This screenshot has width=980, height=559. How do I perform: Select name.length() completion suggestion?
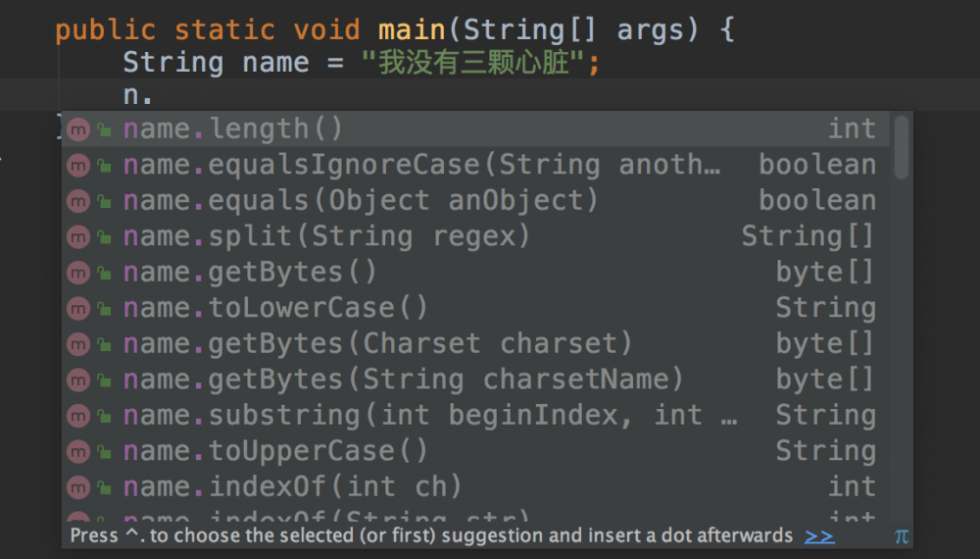pos(233,129)
